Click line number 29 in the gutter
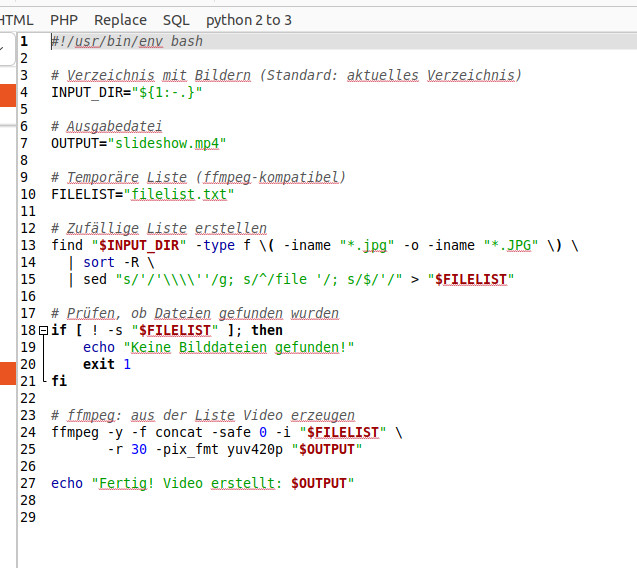The height and width of the screenshot is (568, 637). [x=28, y=517]
